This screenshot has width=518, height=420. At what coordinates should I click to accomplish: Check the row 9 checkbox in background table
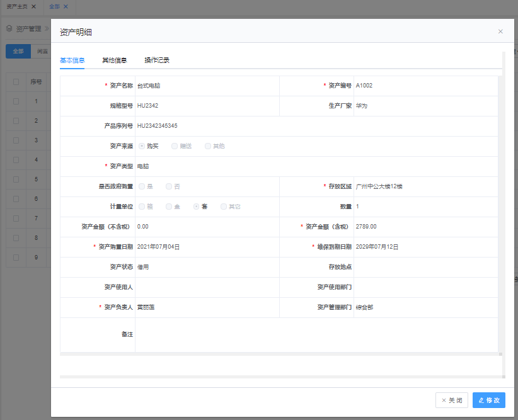pos(16,257)
